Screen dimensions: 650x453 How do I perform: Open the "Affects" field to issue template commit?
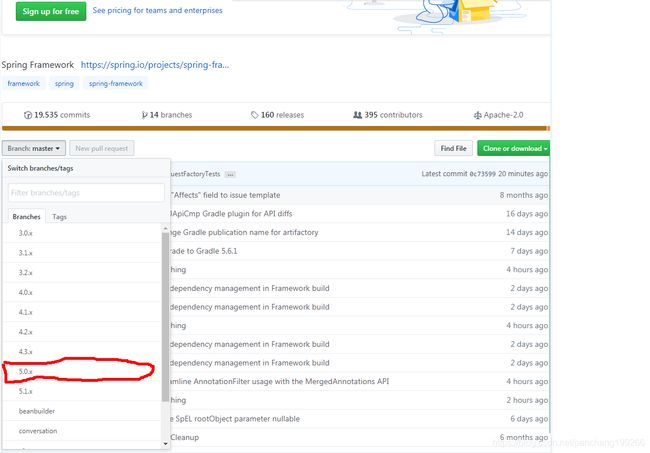225,195
